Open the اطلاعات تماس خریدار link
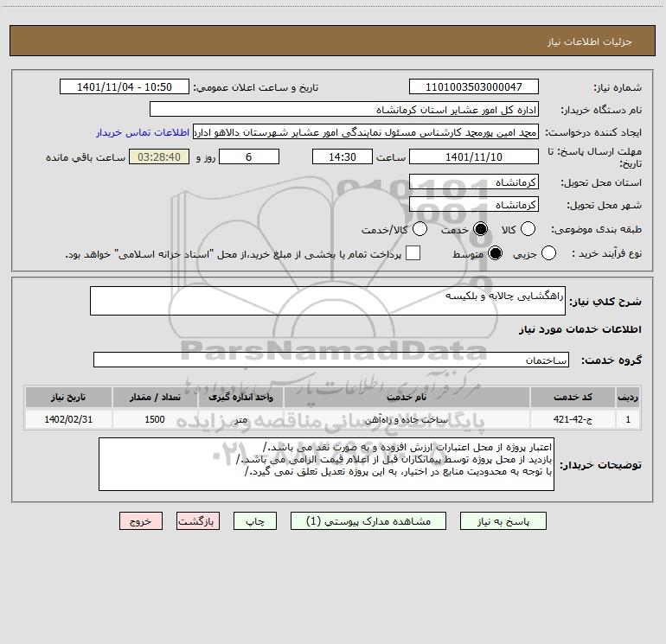 pyautogui.click(x=143, y=132)
